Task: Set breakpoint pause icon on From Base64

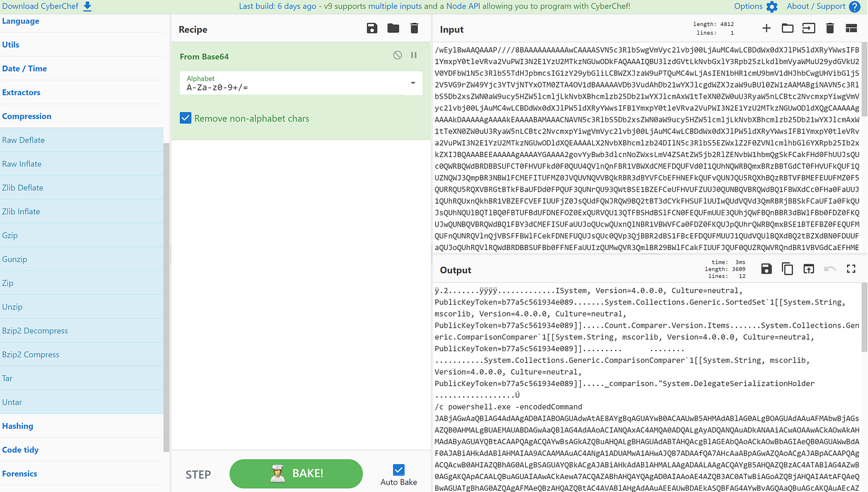Action: [414, 55]
